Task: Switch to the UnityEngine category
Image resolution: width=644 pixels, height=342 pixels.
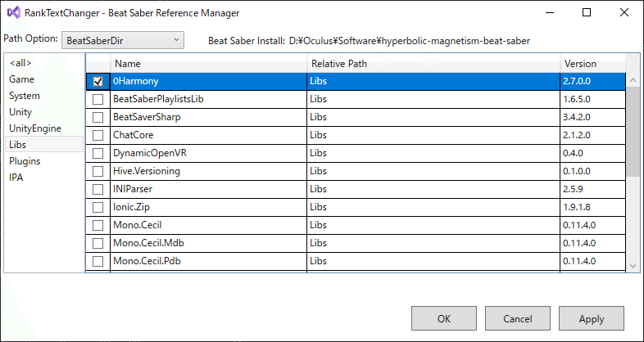Action: 34,128
